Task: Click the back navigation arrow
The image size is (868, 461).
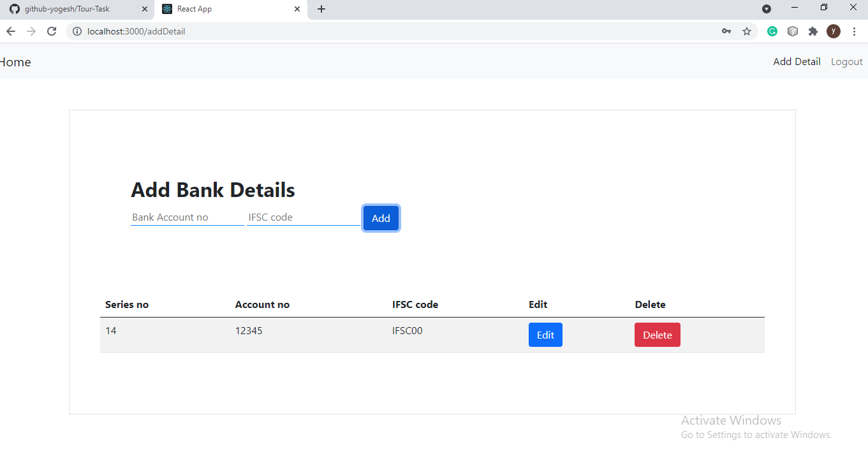Action: (x=10, y=31)
